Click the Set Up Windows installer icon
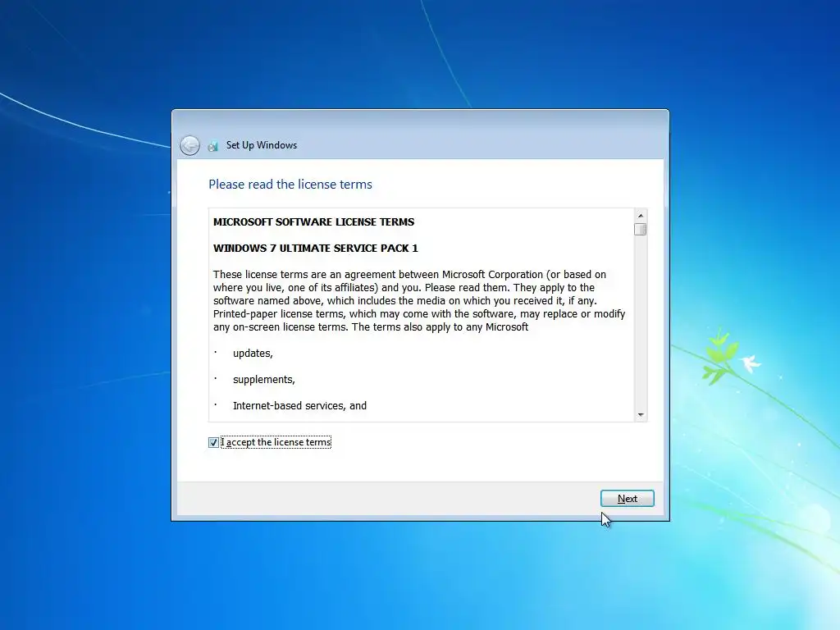Viewport: 840px width, 630px height. coord(213,146)
